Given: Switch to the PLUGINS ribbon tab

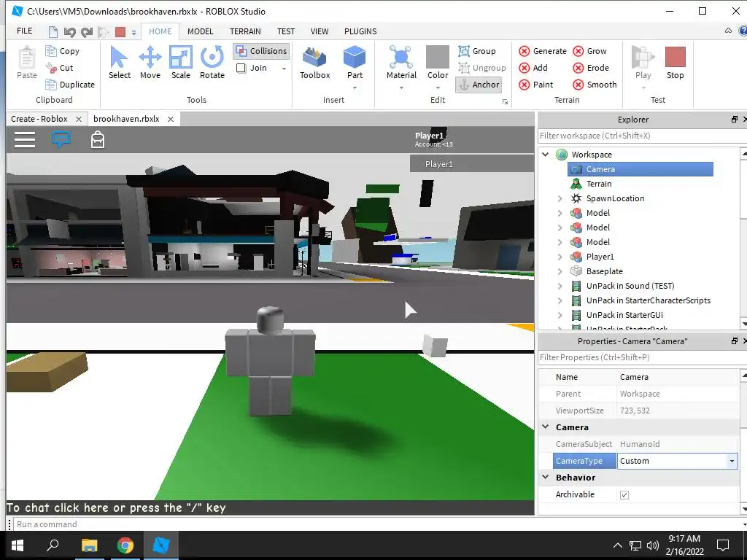Looking at the screenshot, I should point(360,31).
